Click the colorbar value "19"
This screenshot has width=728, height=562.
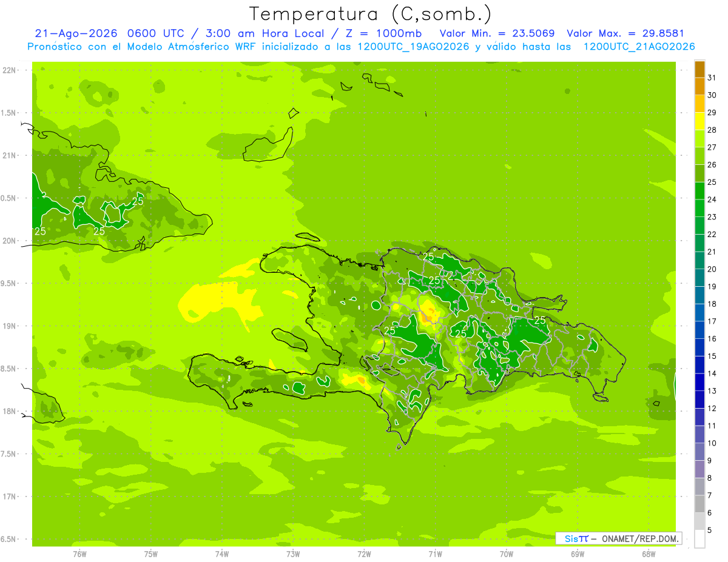[712, 286]
